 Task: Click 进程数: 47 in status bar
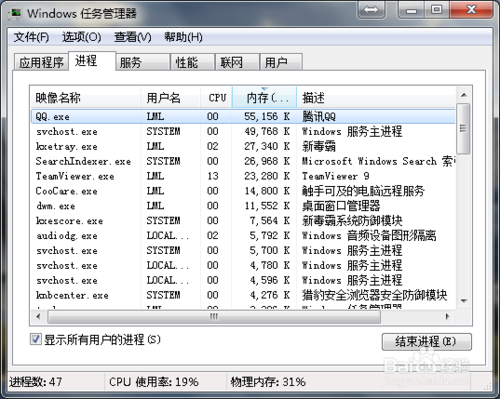[x=36, y=382]
